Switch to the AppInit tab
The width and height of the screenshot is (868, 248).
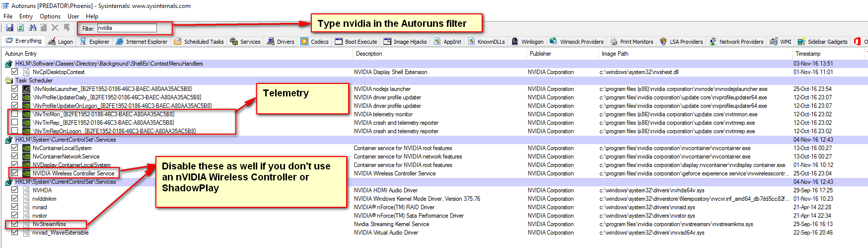tap(447, 42)
